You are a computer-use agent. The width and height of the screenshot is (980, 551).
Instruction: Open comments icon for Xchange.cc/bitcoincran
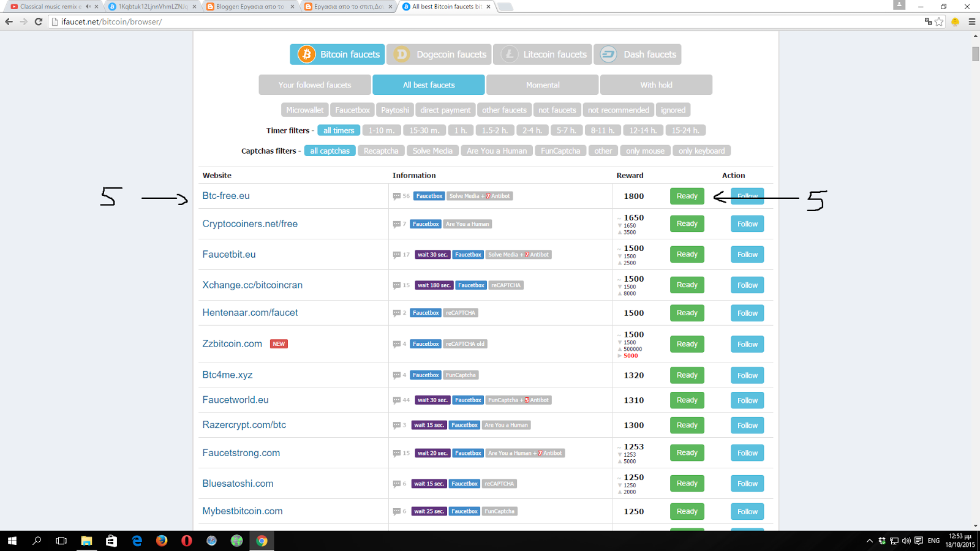pyautogui.click(x=396, y=285)
